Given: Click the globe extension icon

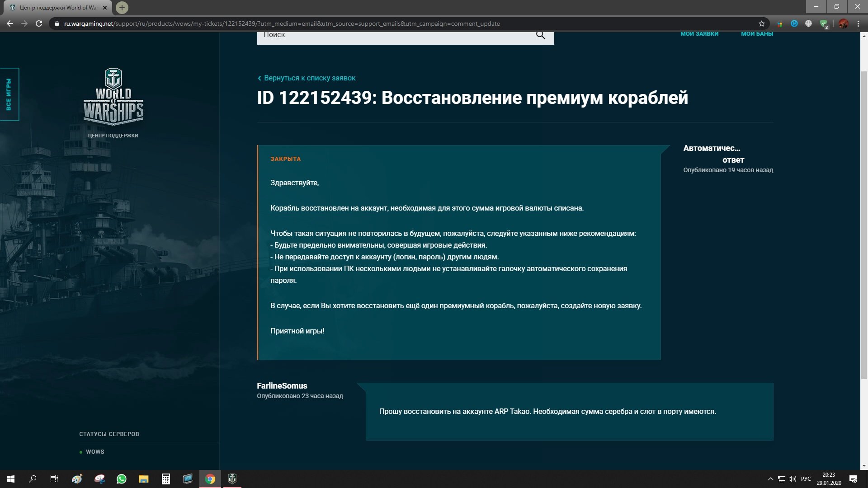Looking at the screenshot, I should coord(809,23).
